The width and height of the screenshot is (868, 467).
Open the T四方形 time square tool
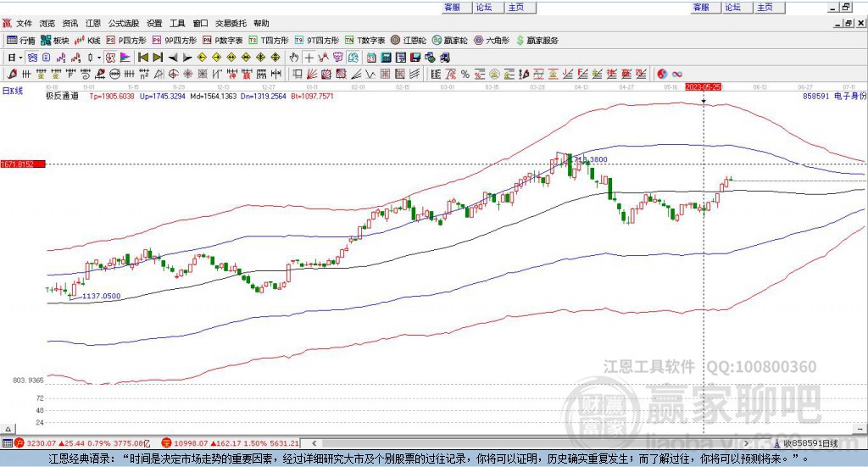point(269,41)
